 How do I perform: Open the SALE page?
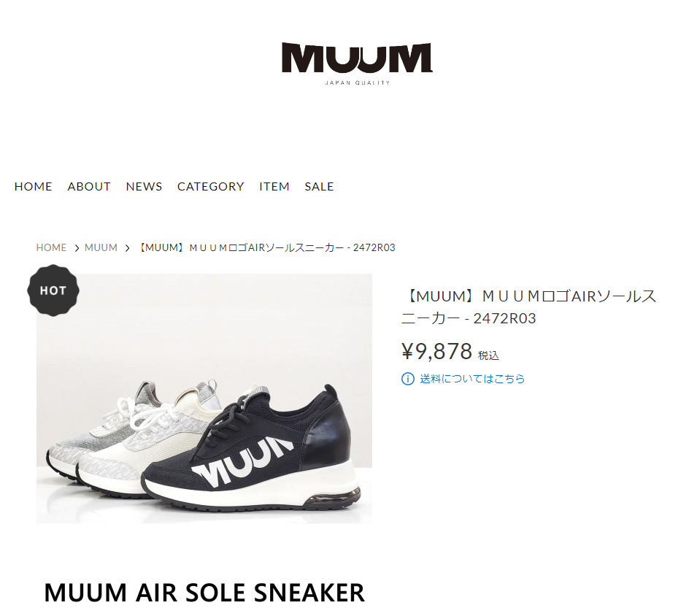(319, 187)
